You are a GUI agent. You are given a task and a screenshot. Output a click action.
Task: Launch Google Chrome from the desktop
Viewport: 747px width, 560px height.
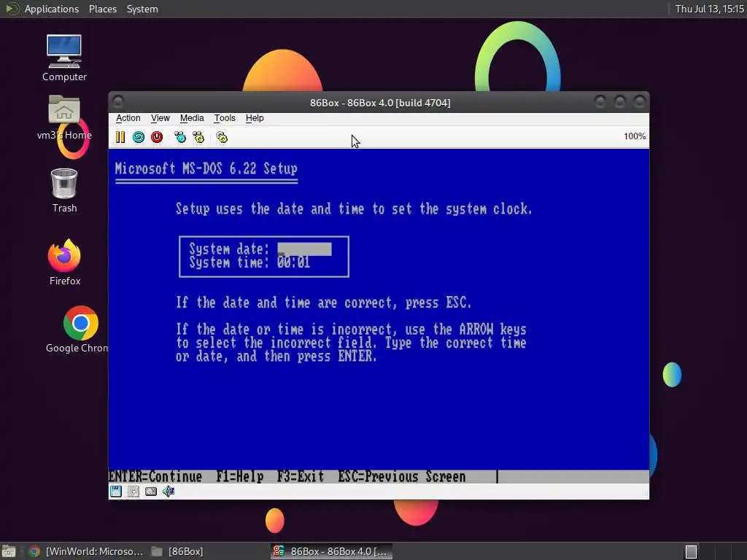(79, 330)
